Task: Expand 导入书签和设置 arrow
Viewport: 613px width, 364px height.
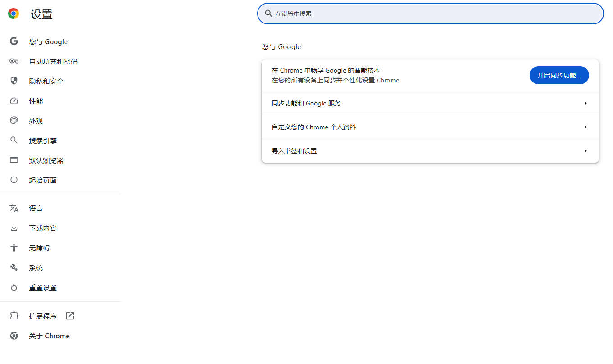Action: 585,151
